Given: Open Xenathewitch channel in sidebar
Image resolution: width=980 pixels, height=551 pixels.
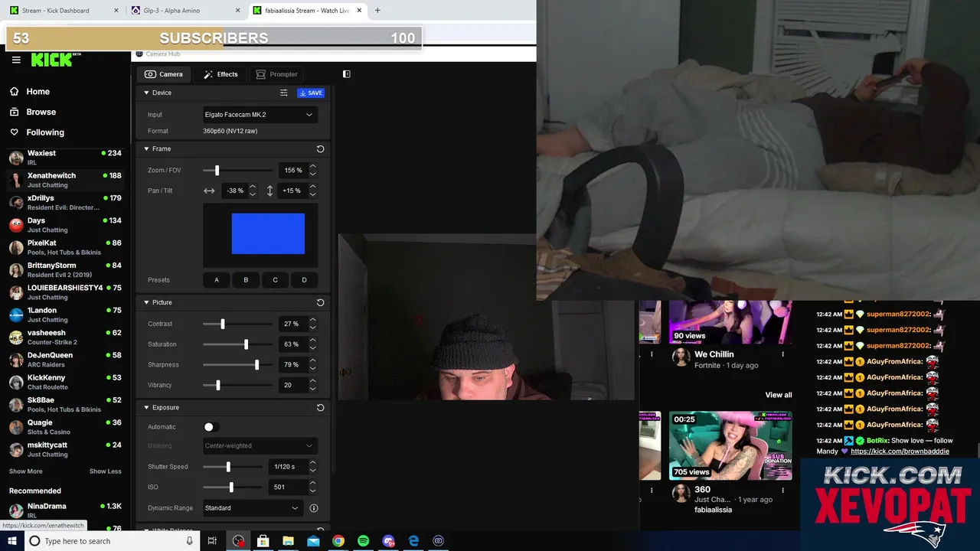Looking at the screenshot, I should coord(65,180).
